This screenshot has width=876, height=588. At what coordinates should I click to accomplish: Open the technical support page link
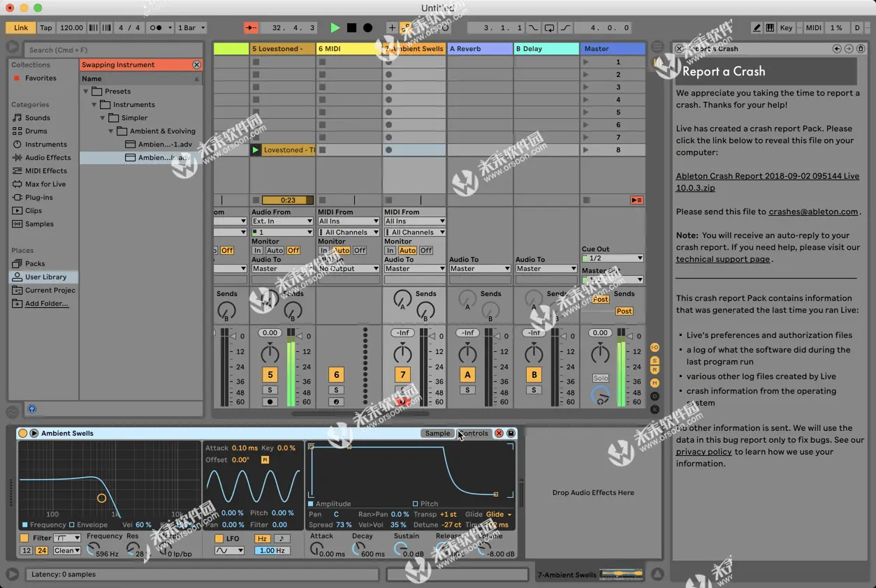(x=723, y=259)
